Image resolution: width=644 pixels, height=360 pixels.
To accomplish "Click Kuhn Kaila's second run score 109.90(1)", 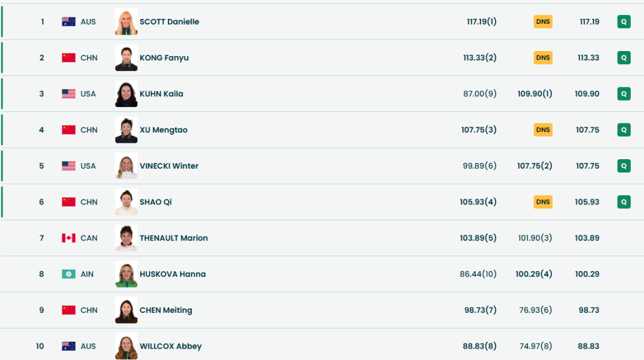I will tap(535, 94).
